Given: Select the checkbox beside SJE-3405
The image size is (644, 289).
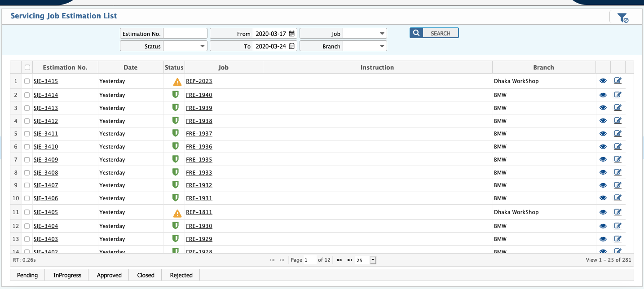Looking at the screenshot, I should [27, 212].
